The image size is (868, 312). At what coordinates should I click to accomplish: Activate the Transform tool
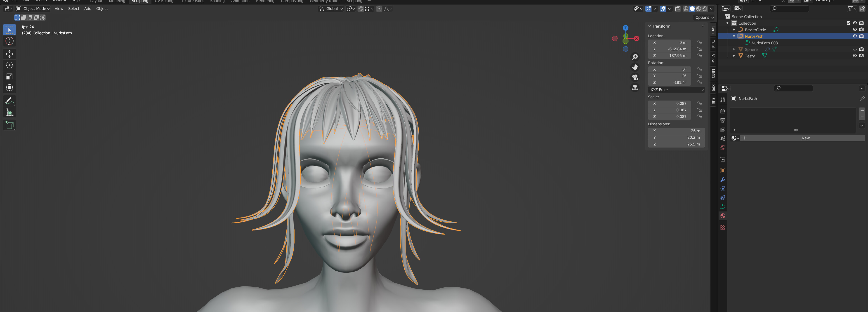[9, 88]
